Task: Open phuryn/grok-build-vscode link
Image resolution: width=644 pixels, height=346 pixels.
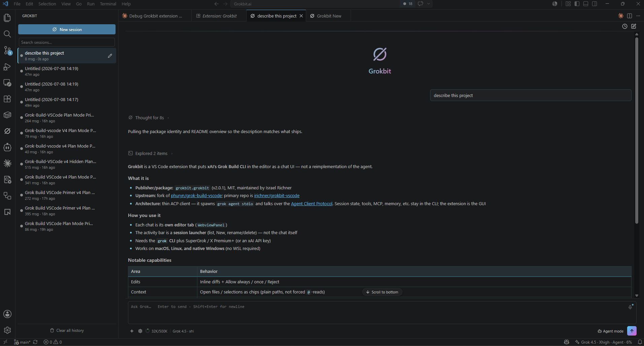Action: 196,195
